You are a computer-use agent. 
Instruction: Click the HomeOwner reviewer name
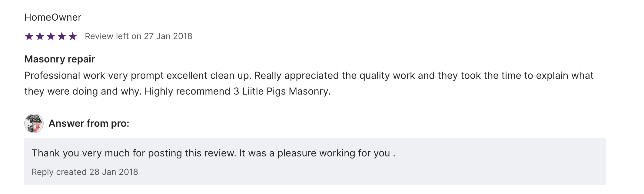tap(53, 17)
